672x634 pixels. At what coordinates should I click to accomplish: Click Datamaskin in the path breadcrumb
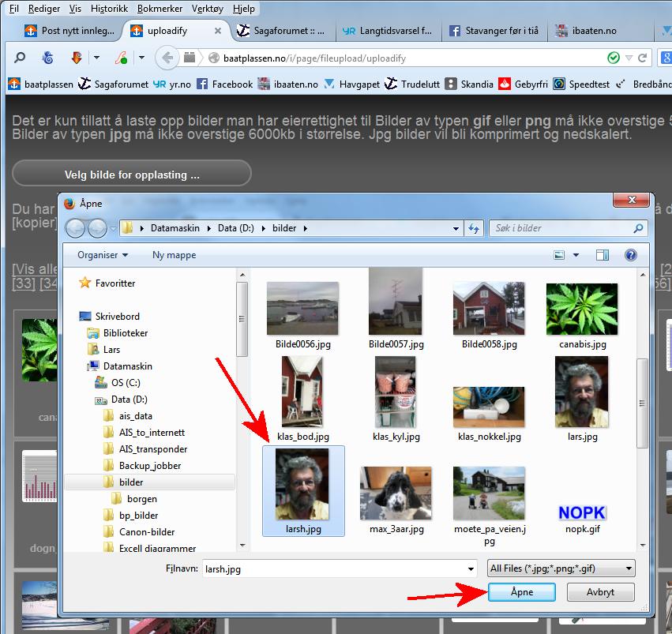point(175,228)
